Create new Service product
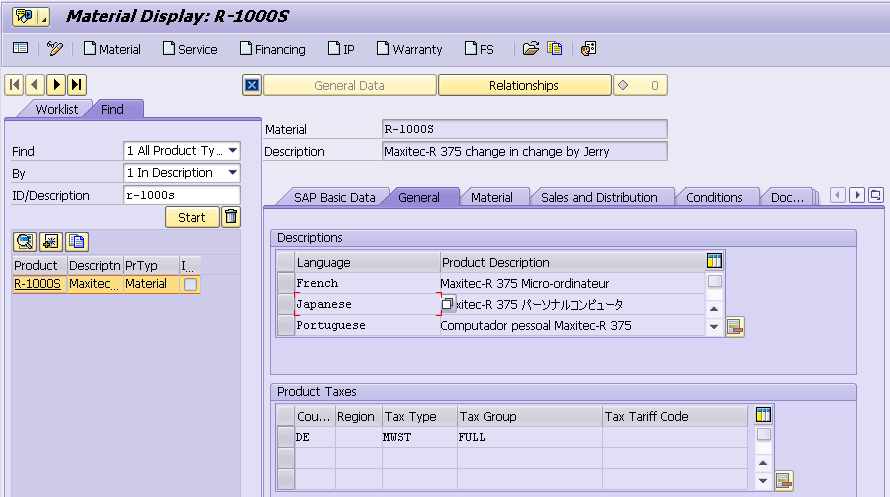Image resolution: width=890 pixels, height=497 pixels. tap(190, 49)
